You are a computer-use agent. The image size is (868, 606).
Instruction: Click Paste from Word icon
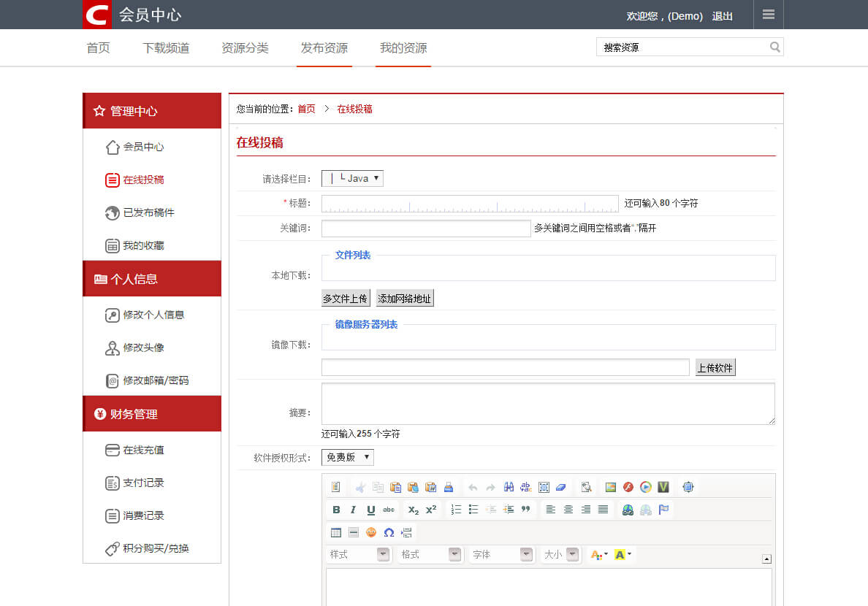pos(430,487)
